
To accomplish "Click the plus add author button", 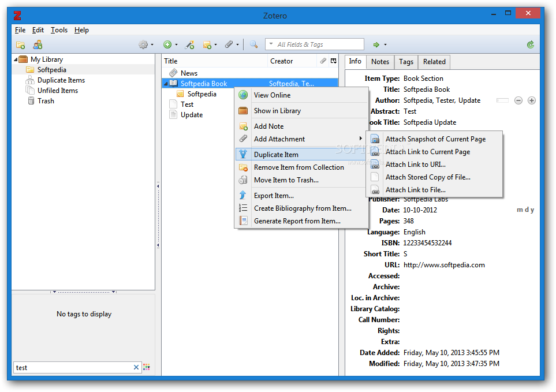I will (x=532, y=100).
